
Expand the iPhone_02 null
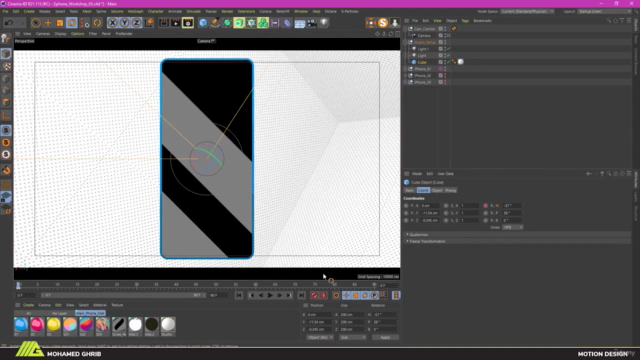point(405,76)
